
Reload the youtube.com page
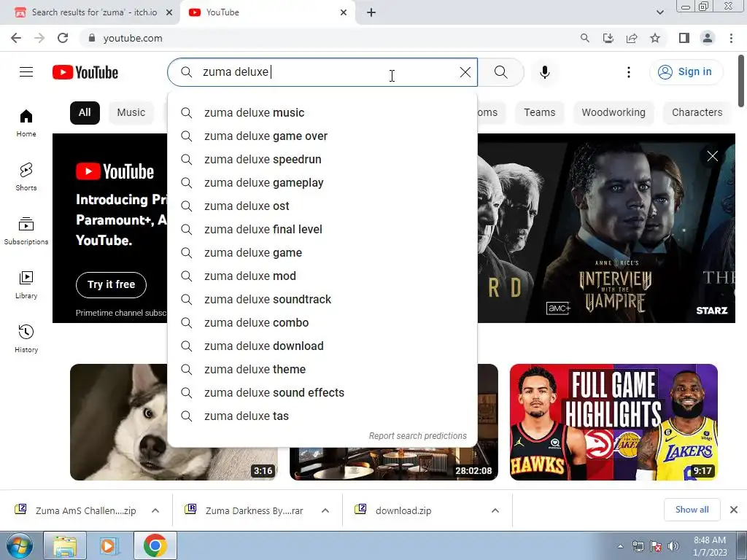63,38
